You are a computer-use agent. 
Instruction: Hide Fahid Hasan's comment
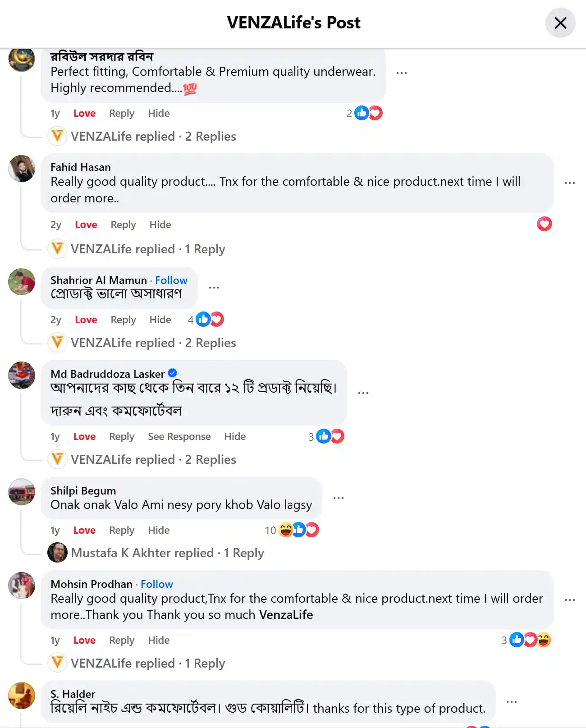(160, 224)
